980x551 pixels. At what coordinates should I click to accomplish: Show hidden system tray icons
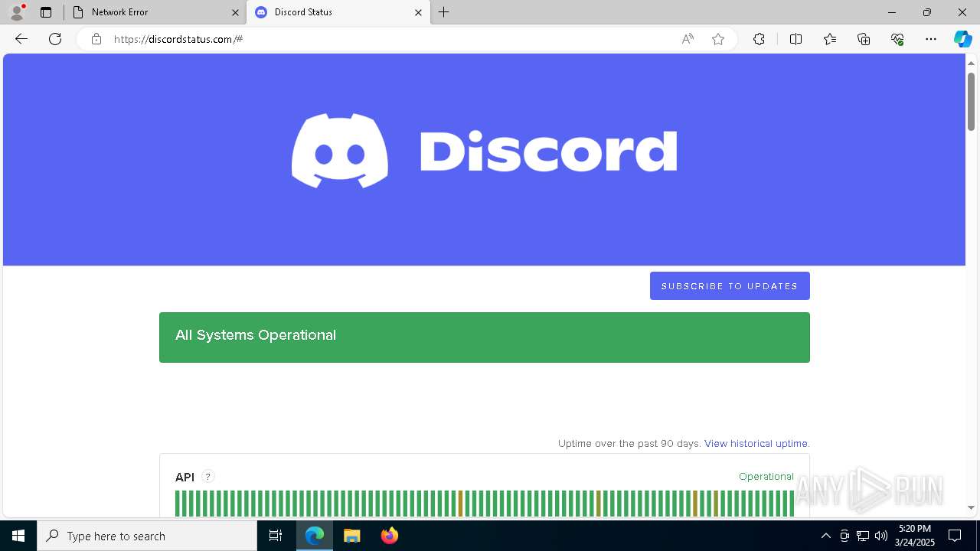825,536
